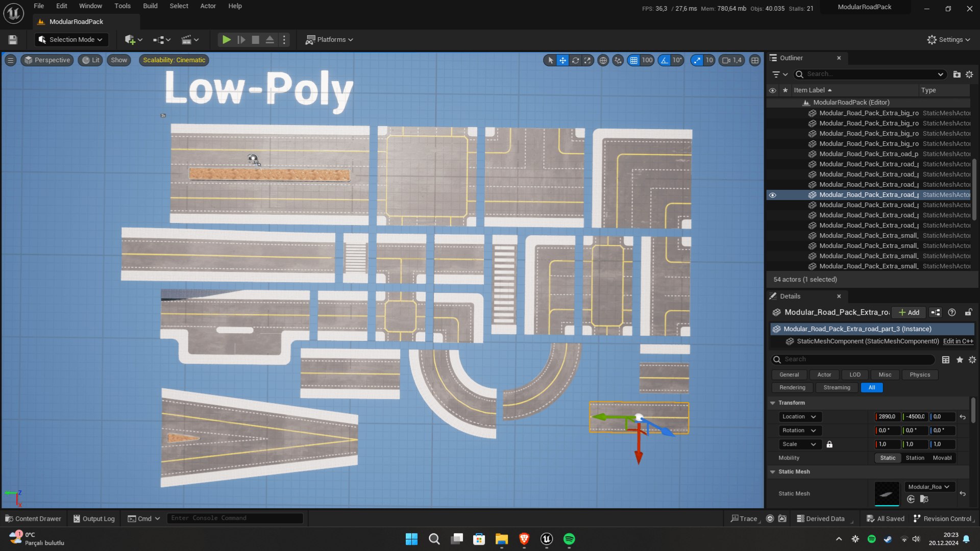
Task: Select the Physics filter in Details
Action: point(920,375)
